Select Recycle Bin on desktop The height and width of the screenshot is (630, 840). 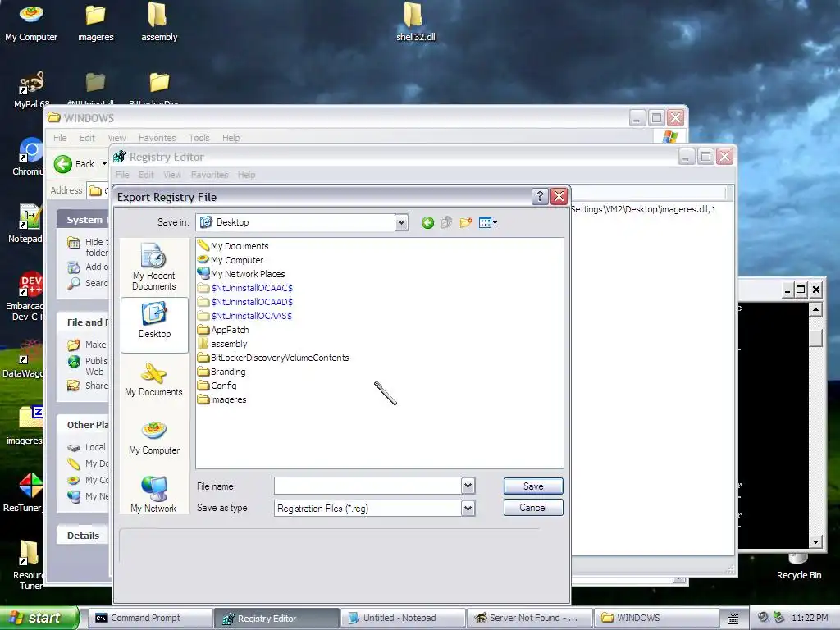[799, 567]
